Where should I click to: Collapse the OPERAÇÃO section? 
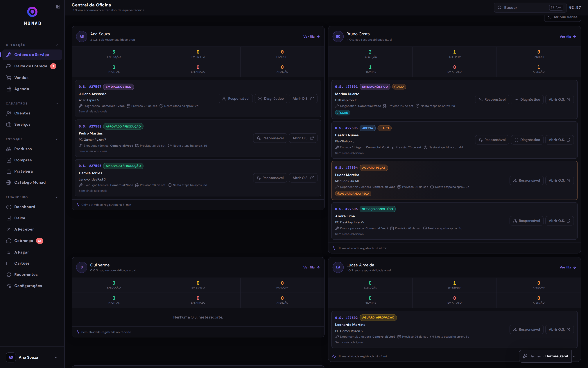tap(57, 45)
